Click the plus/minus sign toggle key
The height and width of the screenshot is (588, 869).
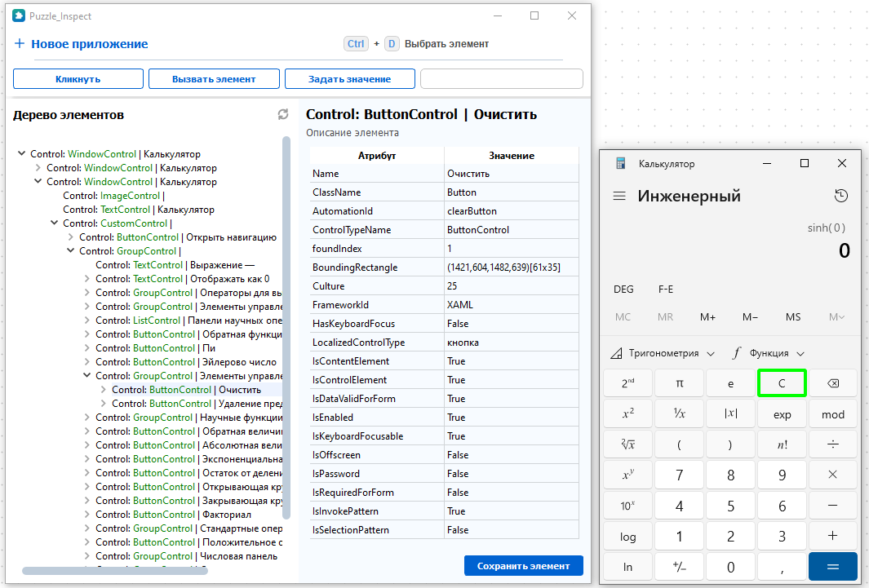679,567
